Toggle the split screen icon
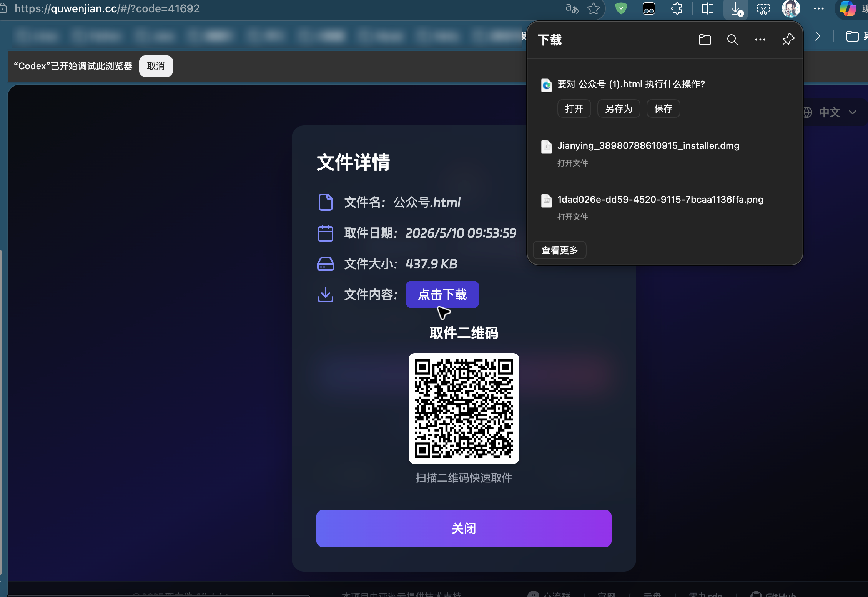The image size is (868, 597). [708, 8]
